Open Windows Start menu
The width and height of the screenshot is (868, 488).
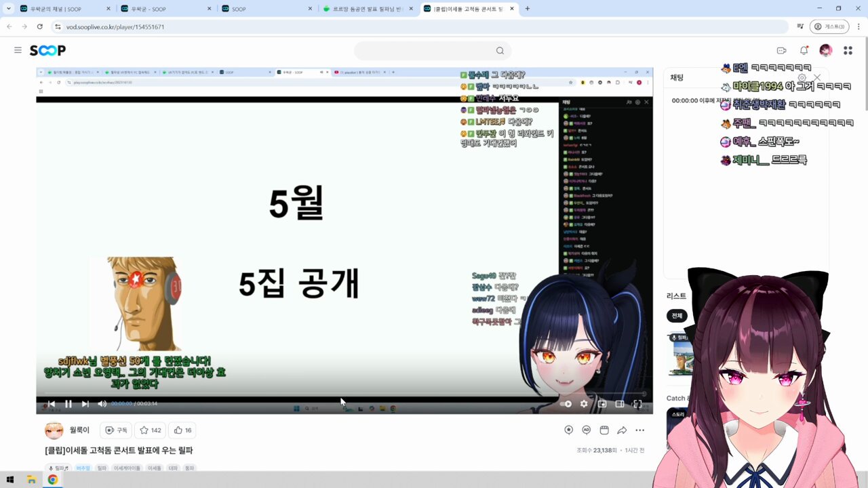[10, 480]
